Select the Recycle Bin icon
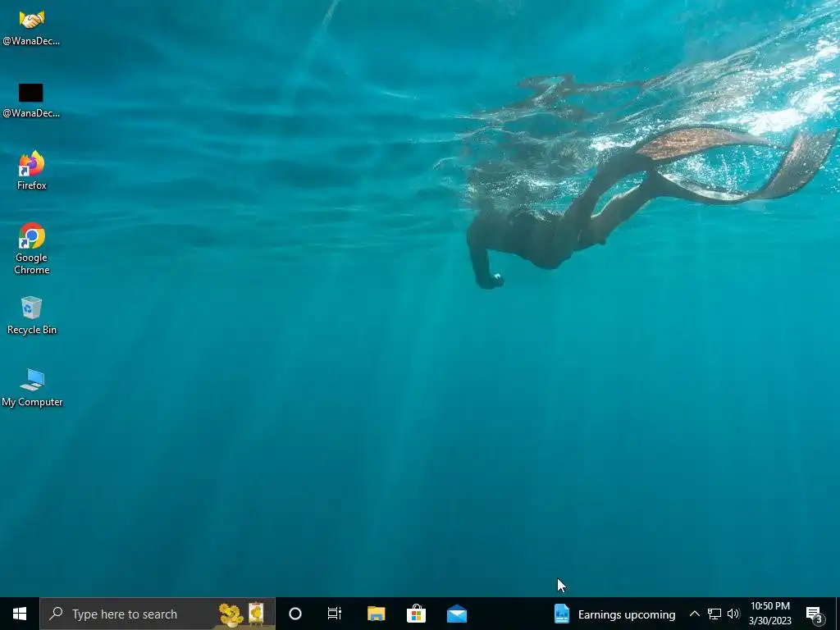The height and width of the screenshot is (630, 840). coord(32,316)
